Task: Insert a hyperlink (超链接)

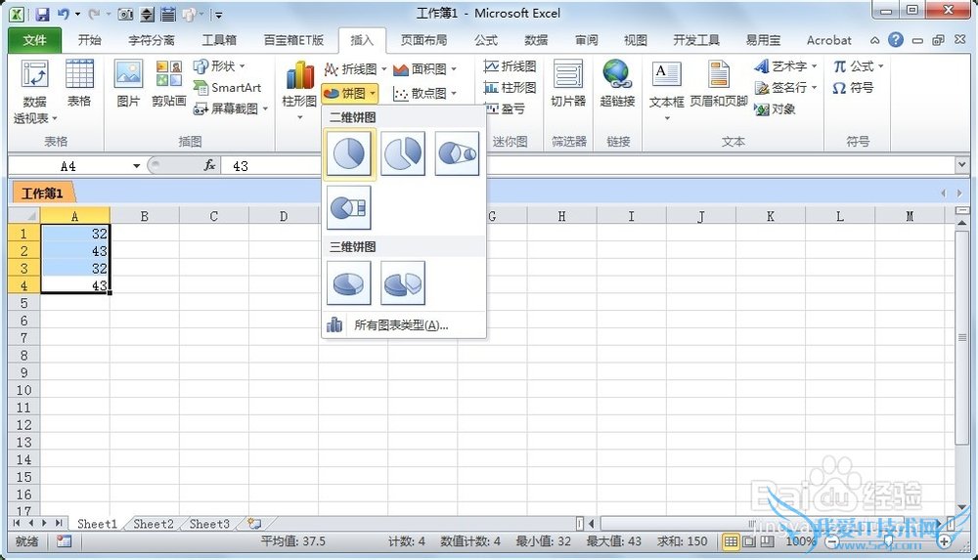Action: (617, 84)
